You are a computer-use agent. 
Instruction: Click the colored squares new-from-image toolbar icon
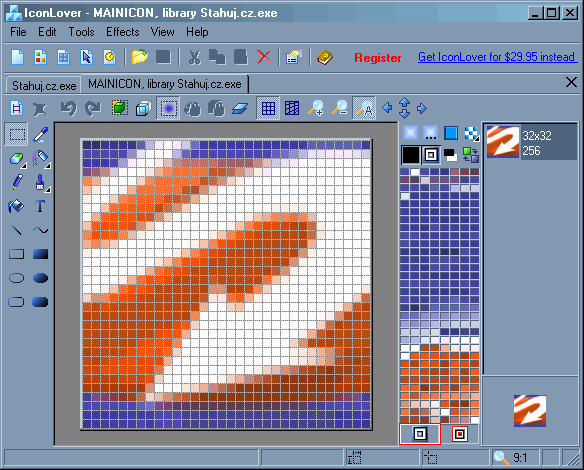pyautogui.click(x=40, y=58)
